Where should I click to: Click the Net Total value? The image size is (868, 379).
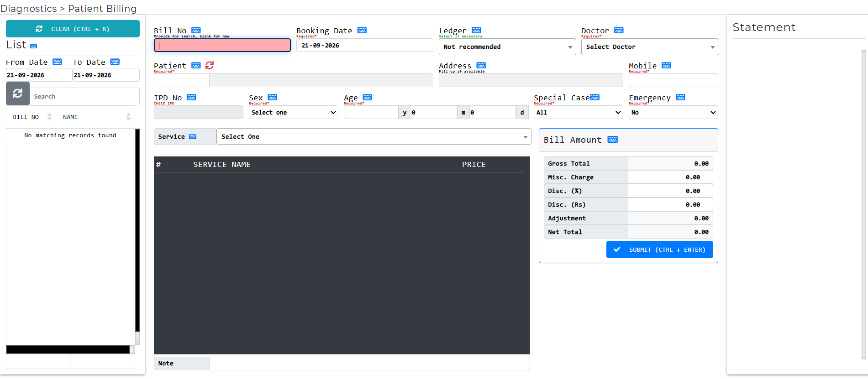[670, 232]
